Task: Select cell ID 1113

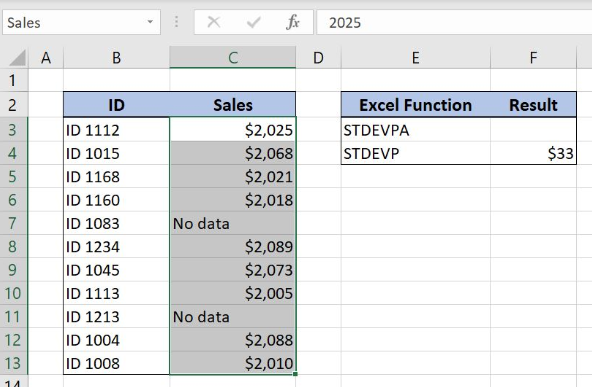Action: coord(117,293)
